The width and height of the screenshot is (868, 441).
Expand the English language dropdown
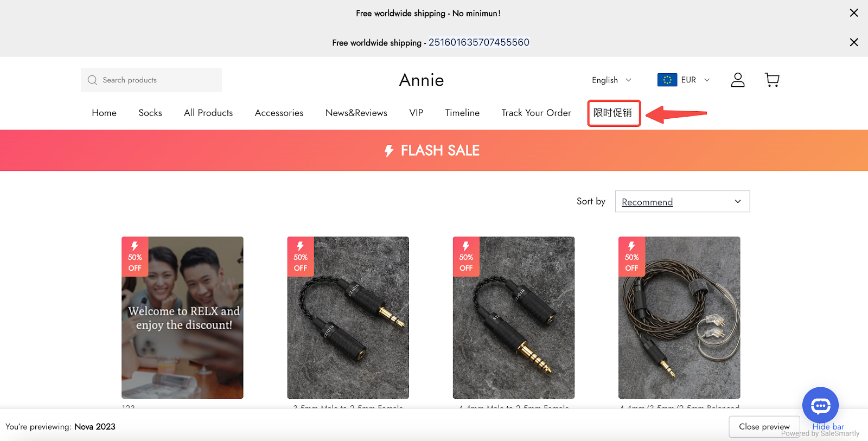click(611, 80)
